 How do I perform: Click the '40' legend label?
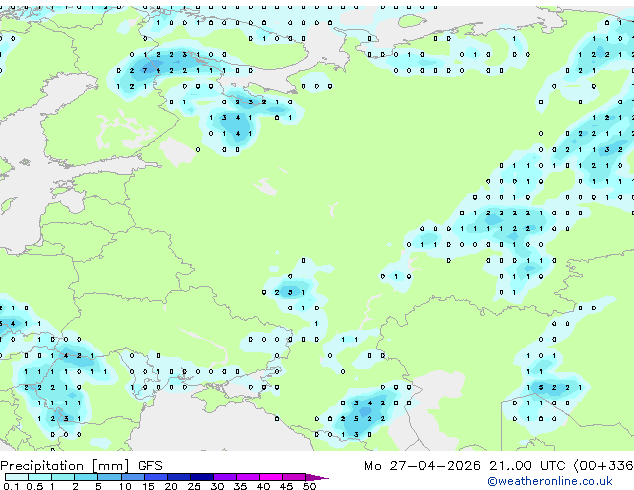263,486
